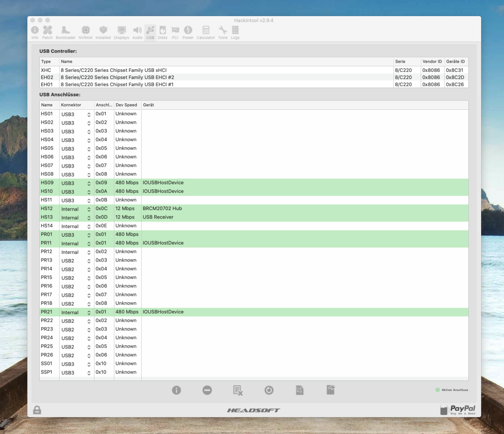The image size is (504, 434).
Task: Select the PR13 port name
Action: 47,260
